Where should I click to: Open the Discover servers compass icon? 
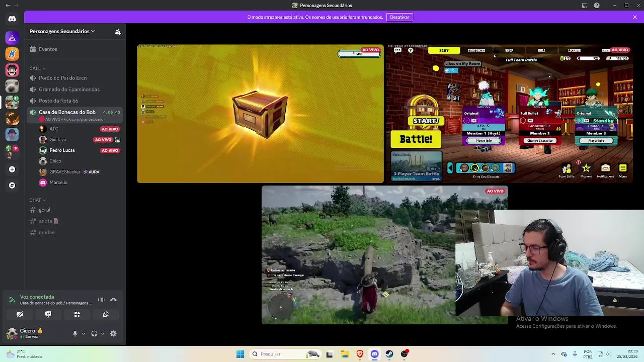pyautogui.click(x=12, y=186)
